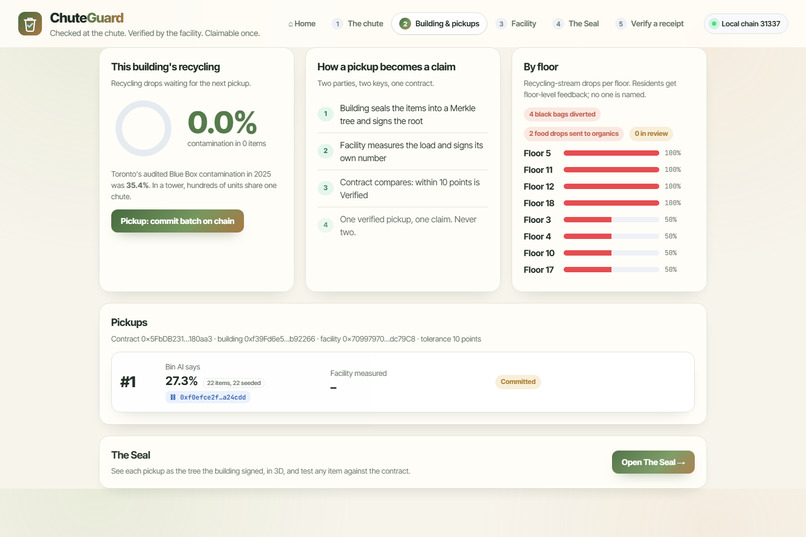Click the 4 black bags diverted badge
The image size is (806, 537).
[562, 114]
